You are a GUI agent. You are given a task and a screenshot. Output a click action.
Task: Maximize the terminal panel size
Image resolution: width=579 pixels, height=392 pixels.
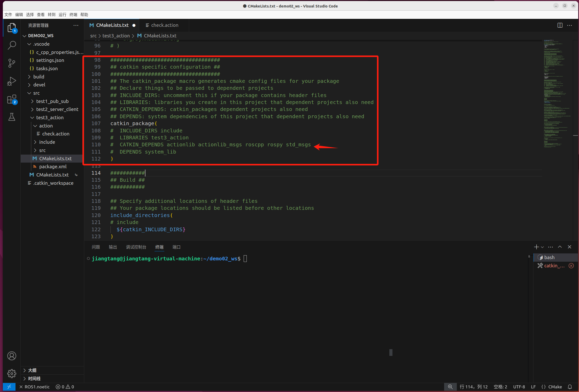pyautogui.click(x=560, y=247)
